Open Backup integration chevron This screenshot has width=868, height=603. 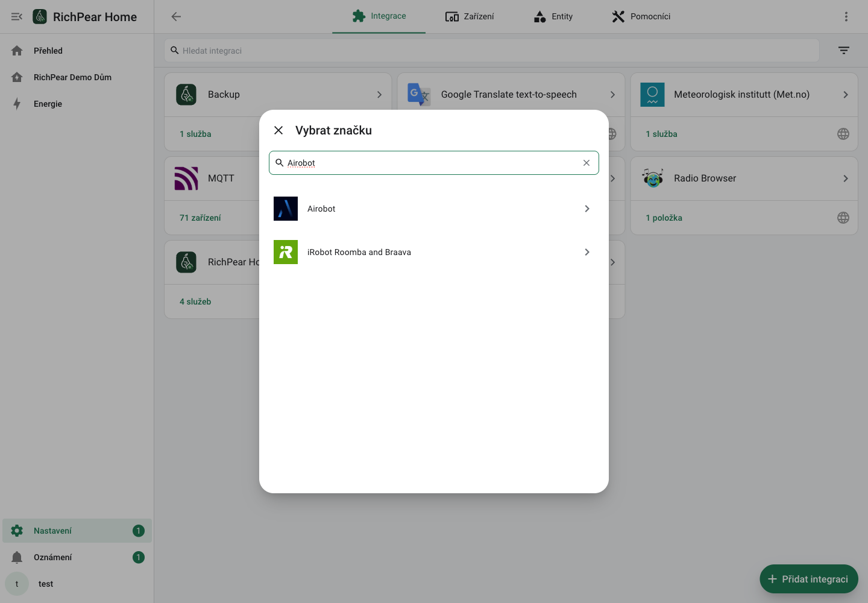[379, 95]
